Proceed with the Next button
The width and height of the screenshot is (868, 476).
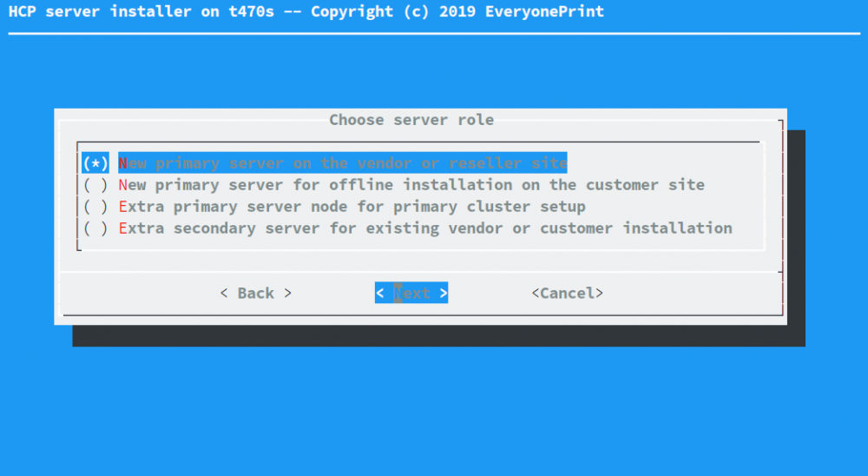(x=411, y=294)
